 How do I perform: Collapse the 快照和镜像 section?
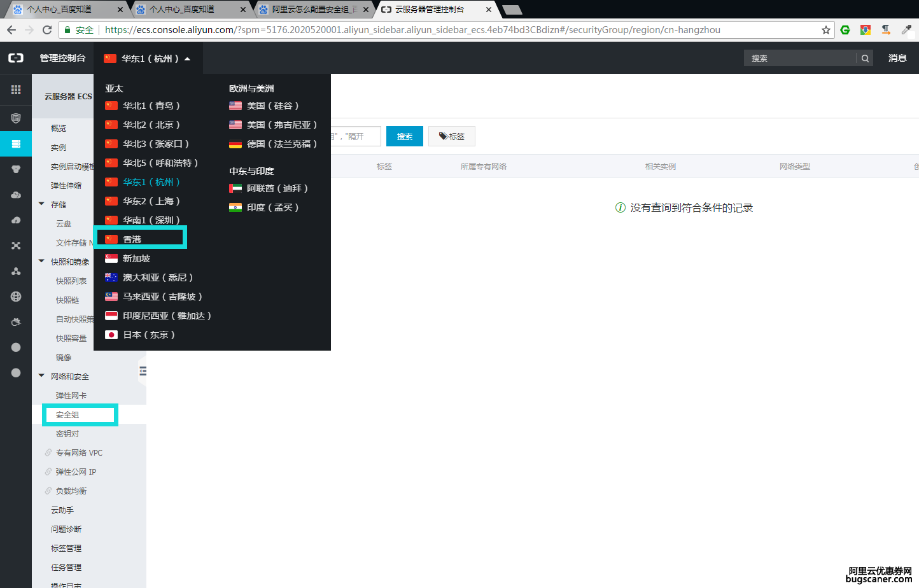[x=41, y=262]
